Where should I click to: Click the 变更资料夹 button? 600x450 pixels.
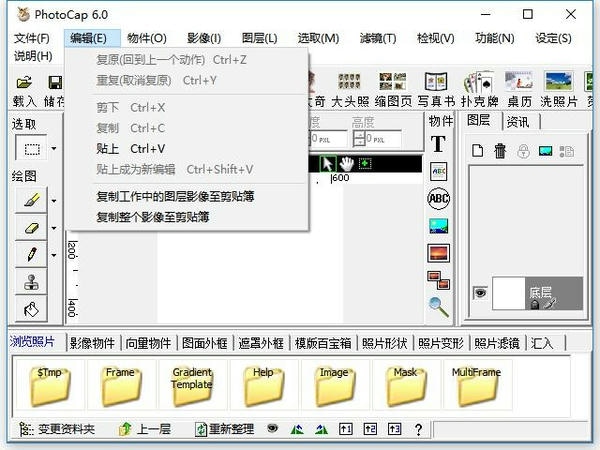pos(57,429)
